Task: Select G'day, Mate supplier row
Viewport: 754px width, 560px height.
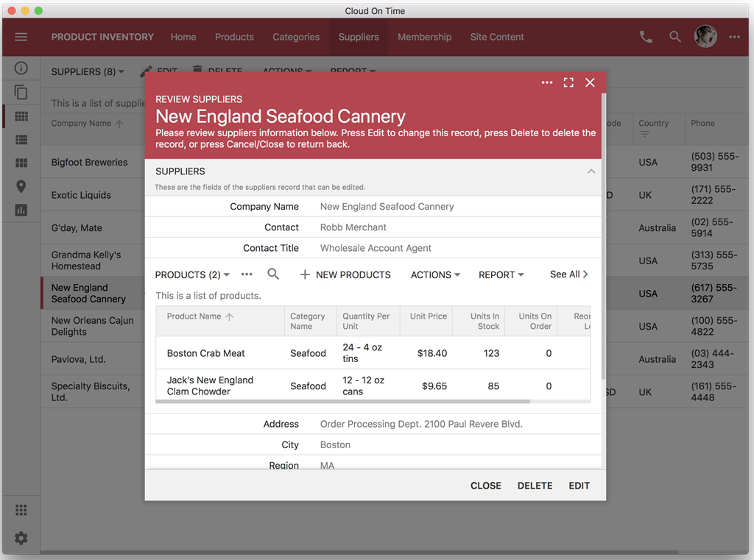Action: pyautogui.click(x=92, y=228)
